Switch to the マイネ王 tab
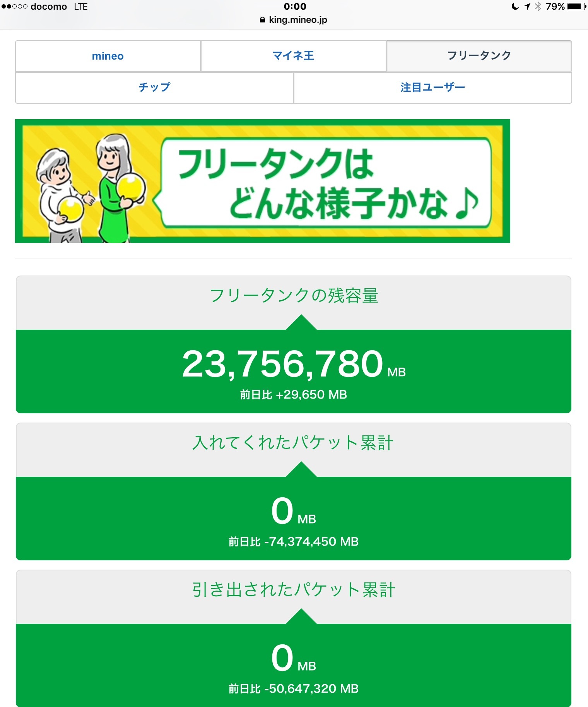Image resolution: width=588 pixels, height=707 pixels. click(x=293, y=56)
